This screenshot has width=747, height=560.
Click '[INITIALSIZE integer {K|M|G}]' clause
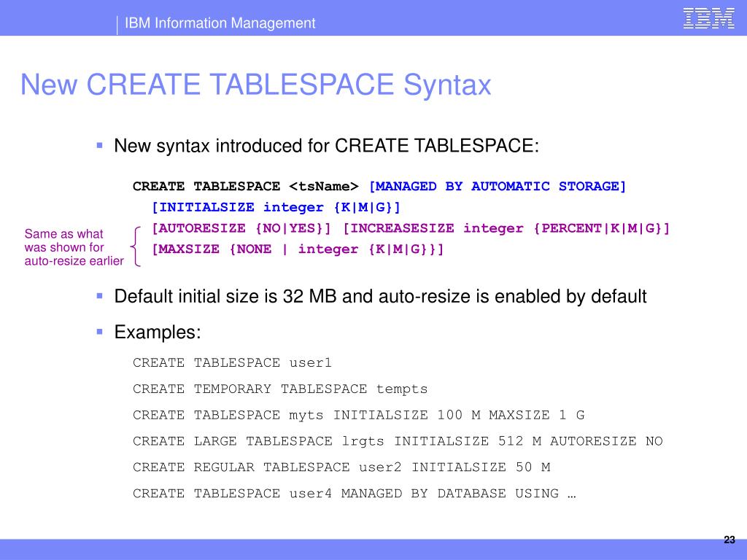[276, 207]
